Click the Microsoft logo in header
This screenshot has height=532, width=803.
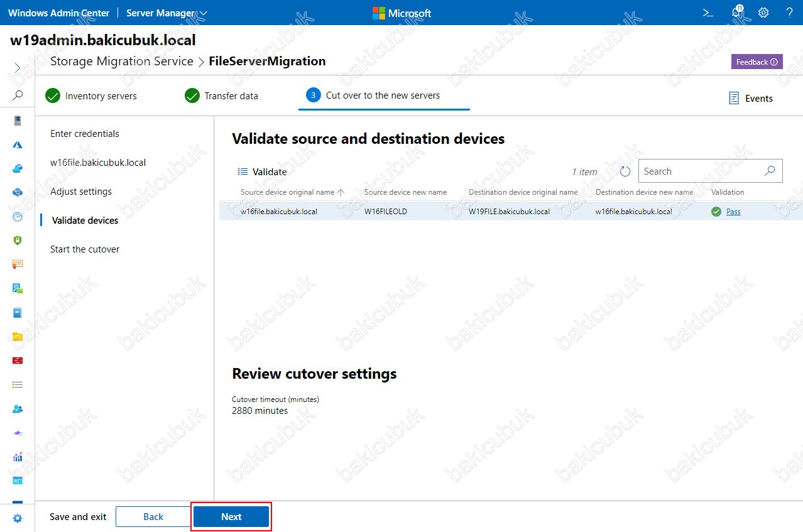coord(401,13)
